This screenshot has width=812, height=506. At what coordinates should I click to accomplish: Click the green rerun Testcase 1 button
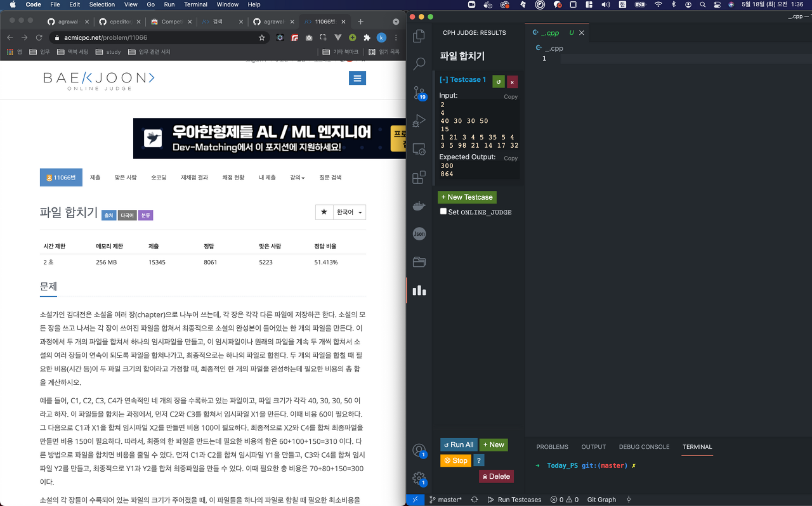pyautogui.click(x=499, y=82)
